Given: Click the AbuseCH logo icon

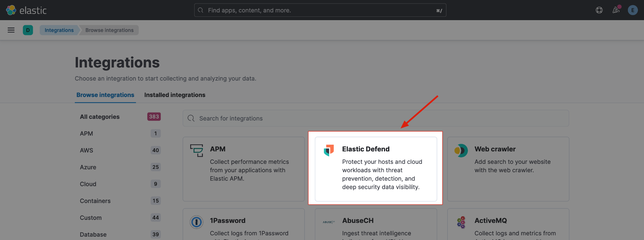Looking at the screenshot, I should point(329,222).
